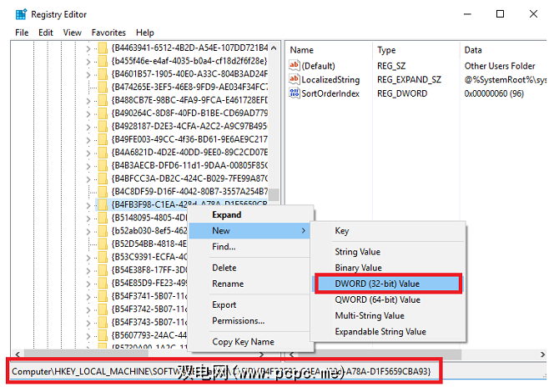Click the folder icon for {b455f46e-e4af-4035 key

[103, 61]
